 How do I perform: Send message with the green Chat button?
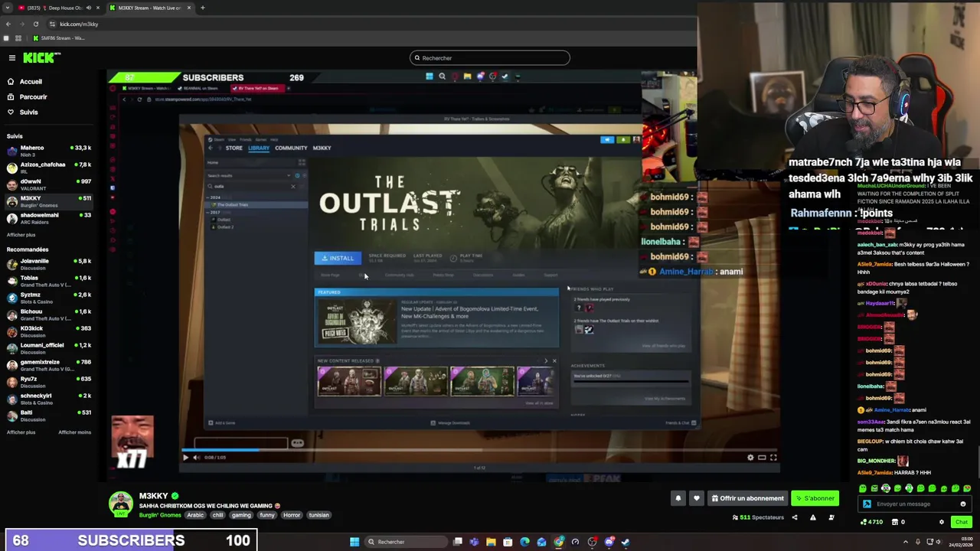coord(961,522)
